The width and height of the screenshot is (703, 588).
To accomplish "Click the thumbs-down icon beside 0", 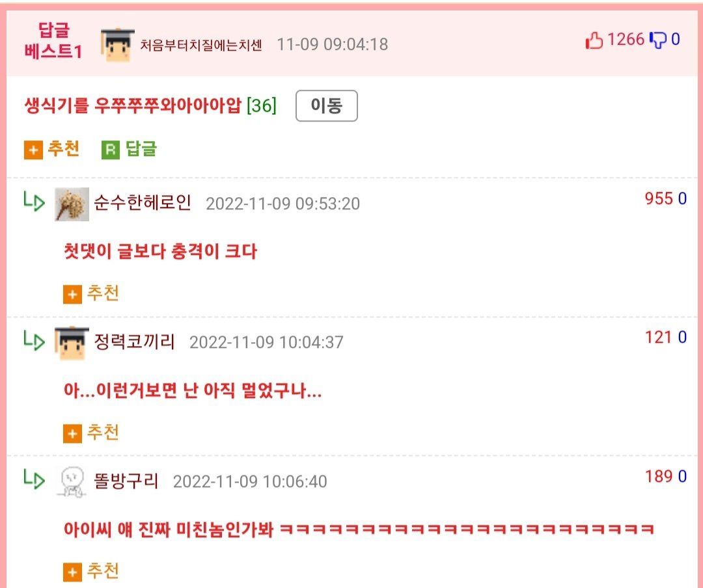I will pos(658,40).
